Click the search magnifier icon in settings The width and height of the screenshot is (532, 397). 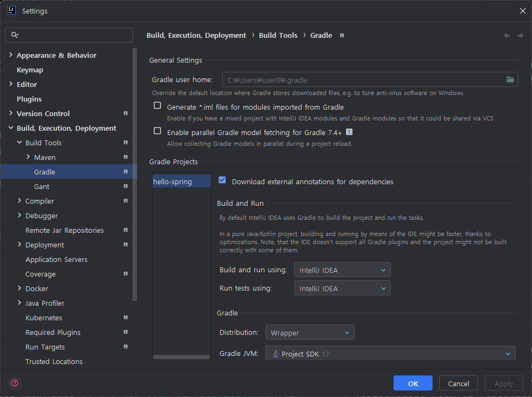coord(15,35)
